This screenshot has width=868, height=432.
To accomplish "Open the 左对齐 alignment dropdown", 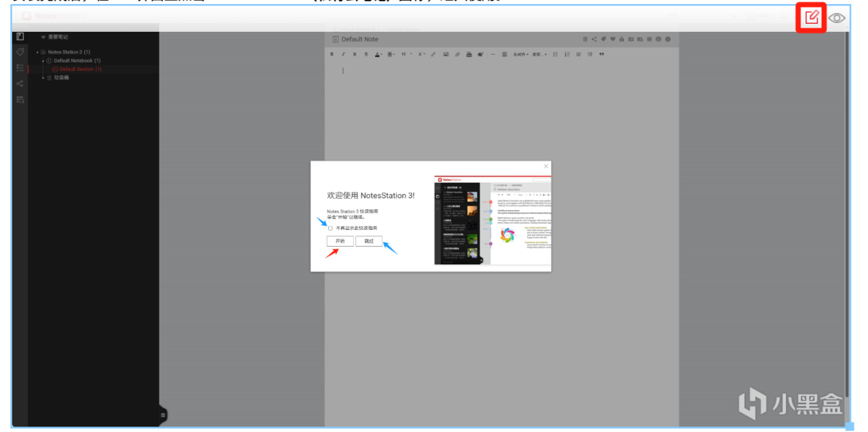I will point(521,54).
